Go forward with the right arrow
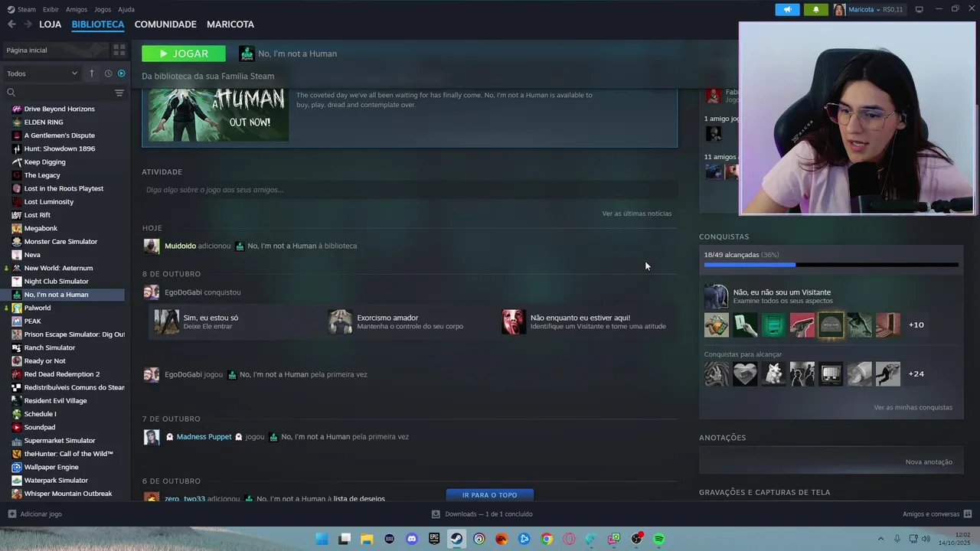This screenshot has width=980, height=551. coord(28,24)
